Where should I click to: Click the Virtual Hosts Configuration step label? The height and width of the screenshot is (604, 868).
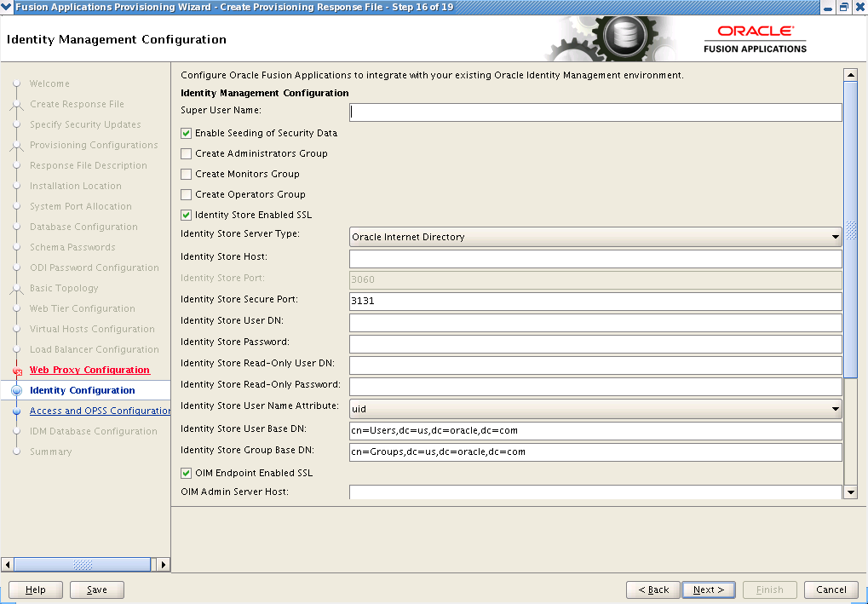pyautogui.click(x=92, y=330)
